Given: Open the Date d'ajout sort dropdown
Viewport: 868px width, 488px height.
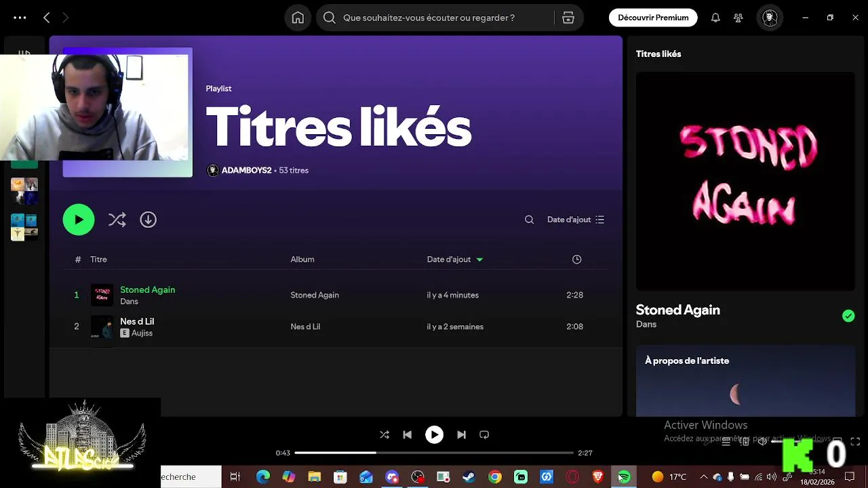Looking at the screenshot, I should pyautogui.click(x=576, y=220).
